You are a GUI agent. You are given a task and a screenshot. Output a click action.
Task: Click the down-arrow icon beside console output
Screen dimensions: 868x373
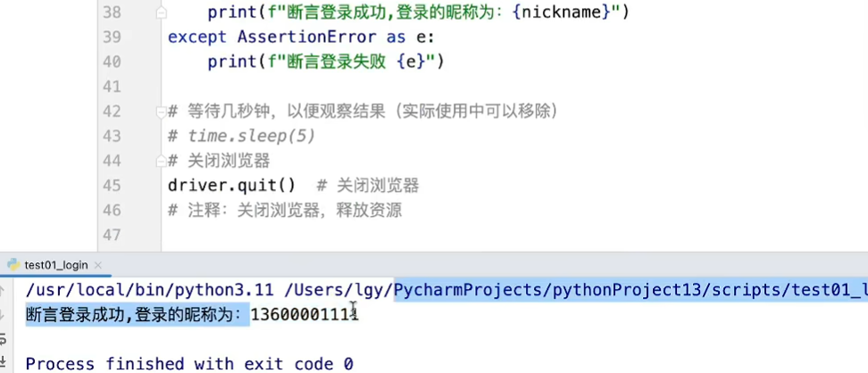(2, 314)
